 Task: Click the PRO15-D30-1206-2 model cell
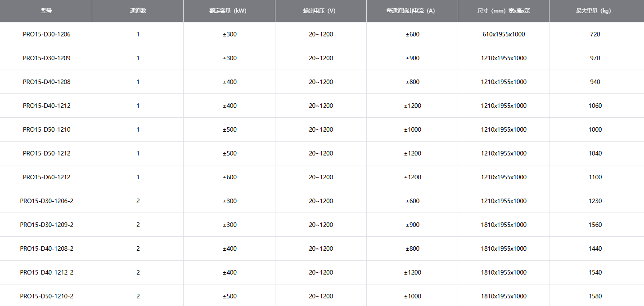(46, 201)
